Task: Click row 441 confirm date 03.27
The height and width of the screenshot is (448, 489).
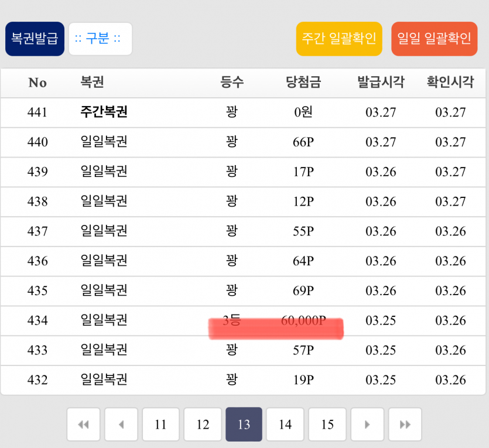Action: (450, 112)
